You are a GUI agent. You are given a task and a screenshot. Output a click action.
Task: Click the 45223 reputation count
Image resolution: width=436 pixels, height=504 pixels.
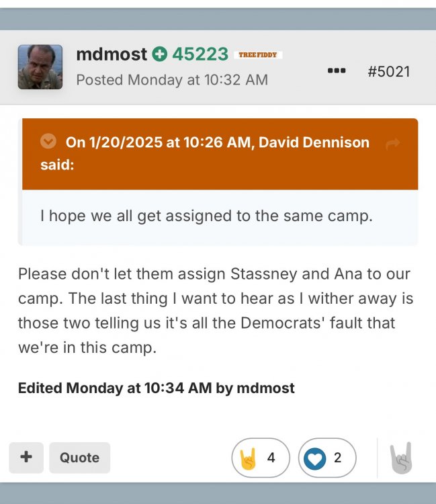(200, 54)
